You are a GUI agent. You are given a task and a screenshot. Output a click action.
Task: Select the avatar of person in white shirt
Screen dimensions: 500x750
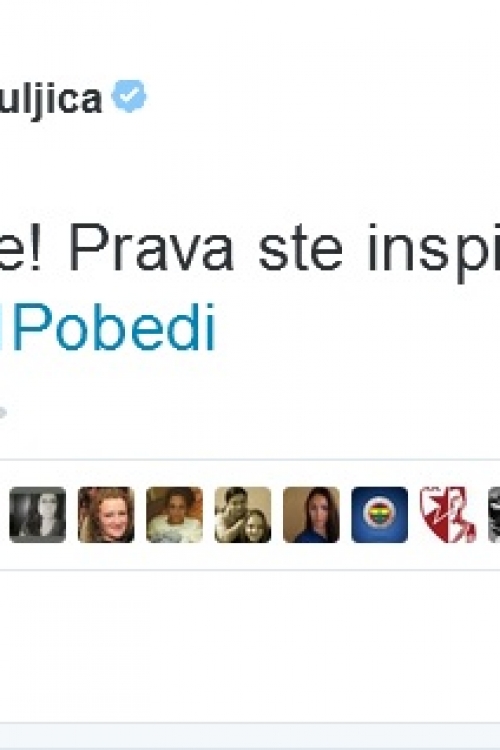tap(175, 515)
